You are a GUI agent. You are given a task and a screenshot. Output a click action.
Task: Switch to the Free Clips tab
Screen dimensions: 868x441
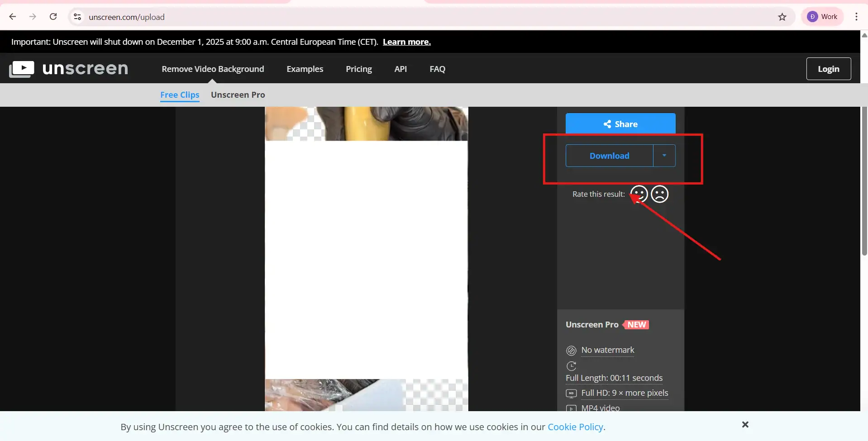click(179, 95)
